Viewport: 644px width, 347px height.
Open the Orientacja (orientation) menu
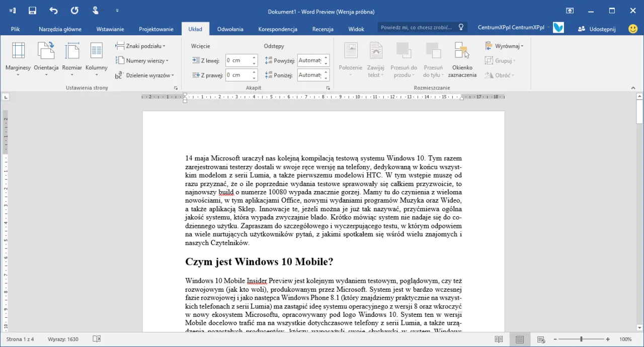point(46,59)
